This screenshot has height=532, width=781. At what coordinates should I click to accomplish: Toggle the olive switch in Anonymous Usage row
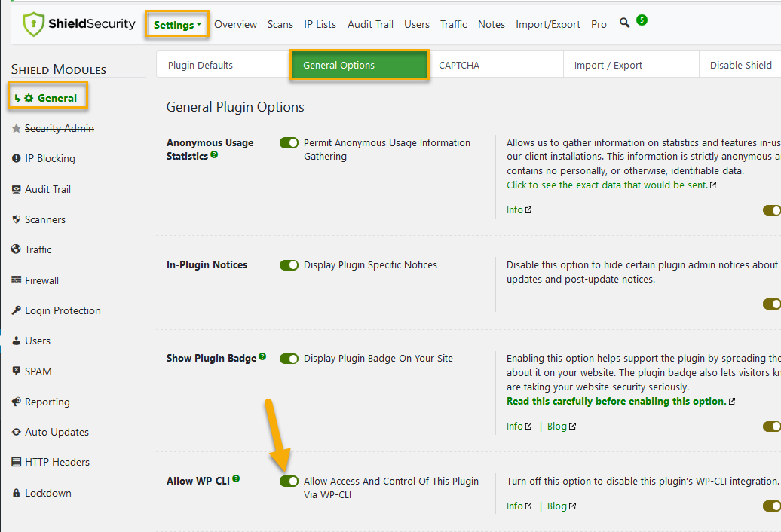point(772,210)
